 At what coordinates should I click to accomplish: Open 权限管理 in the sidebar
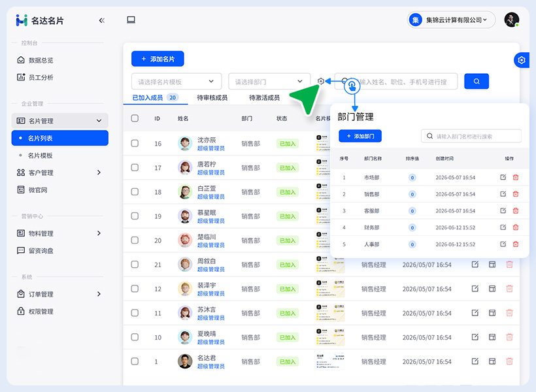click(35, 312)
